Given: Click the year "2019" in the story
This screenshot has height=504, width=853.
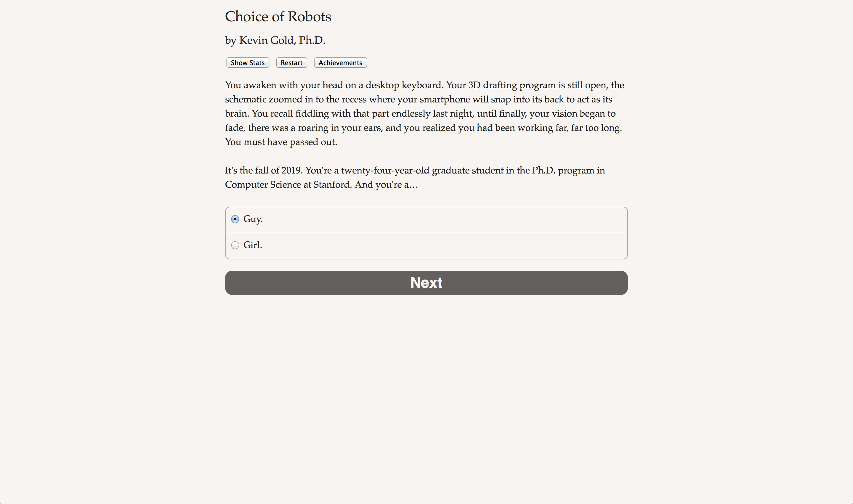Looking at the screenshot, I should tap(291, 171).
